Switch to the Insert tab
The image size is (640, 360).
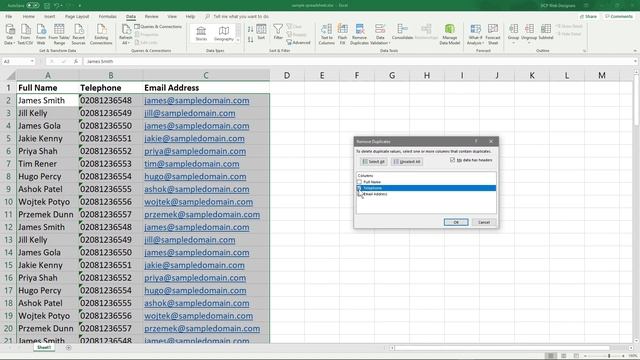49,16
